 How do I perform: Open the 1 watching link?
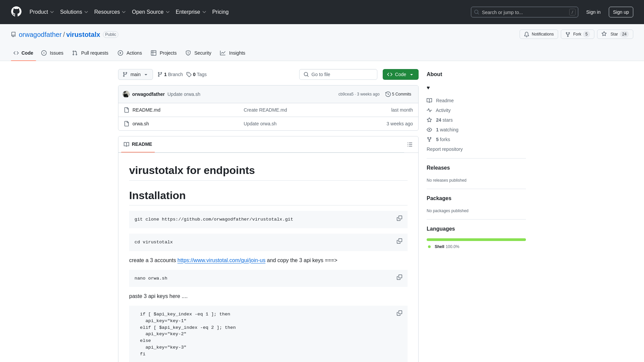[x=442, y=130]
